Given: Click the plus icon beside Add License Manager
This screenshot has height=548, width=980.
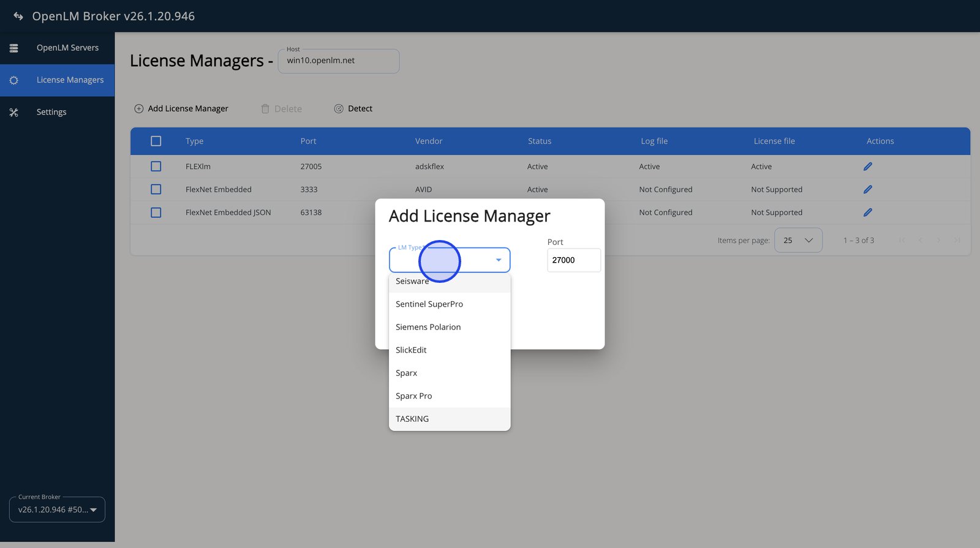Looking at the screenshot, I should [139, 108].
